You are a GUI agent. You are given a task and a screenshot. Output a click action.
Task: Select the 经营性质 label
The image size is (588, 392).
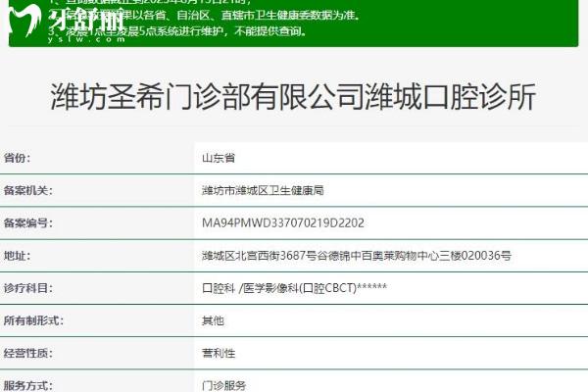[x=27, y=354]
